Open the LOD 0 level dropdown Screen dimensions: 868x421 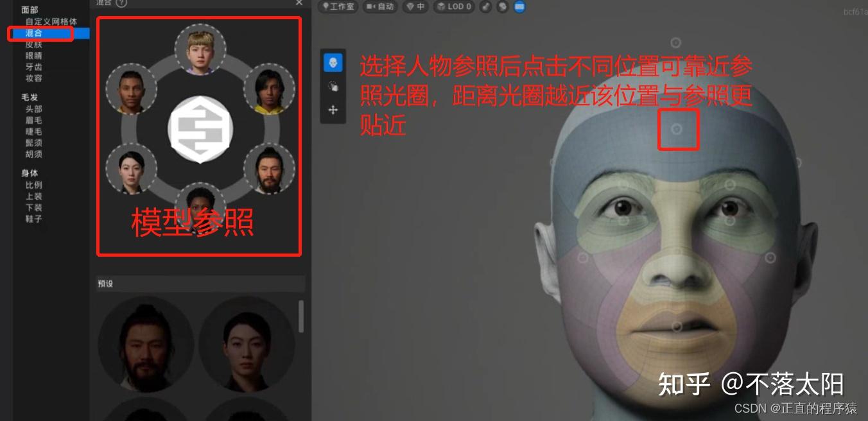(454, 6)
